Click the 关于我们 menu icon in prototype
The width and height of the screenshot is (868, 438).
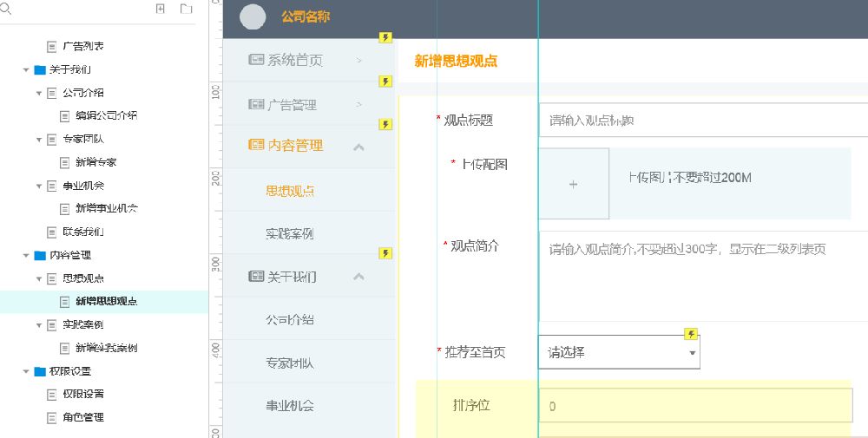point(256,276)
